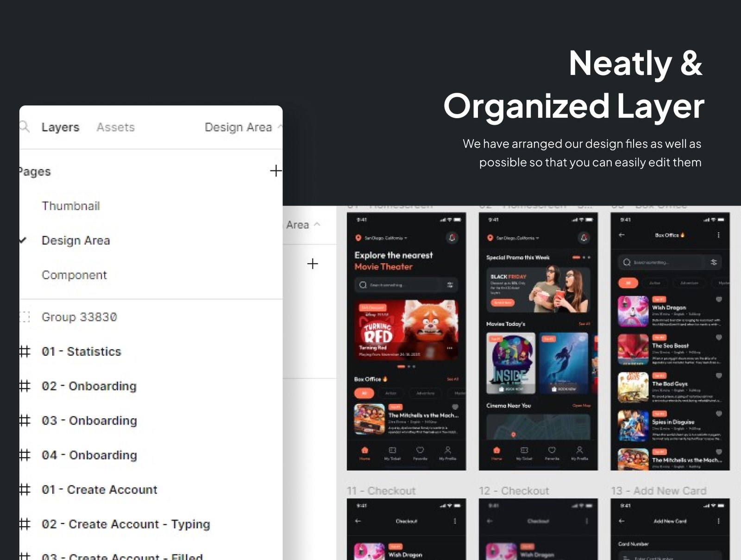The height and width of the screenshot is (560, 741).
Task: Open the San Diego location dropdown on the Special Promo screen
Action: pos(517,238)
